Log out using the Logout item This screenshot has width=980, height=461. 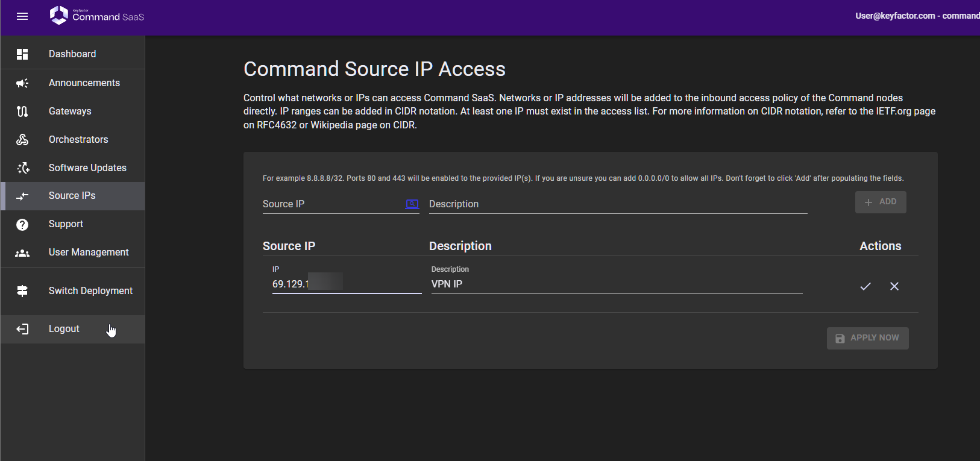(64, 329)
